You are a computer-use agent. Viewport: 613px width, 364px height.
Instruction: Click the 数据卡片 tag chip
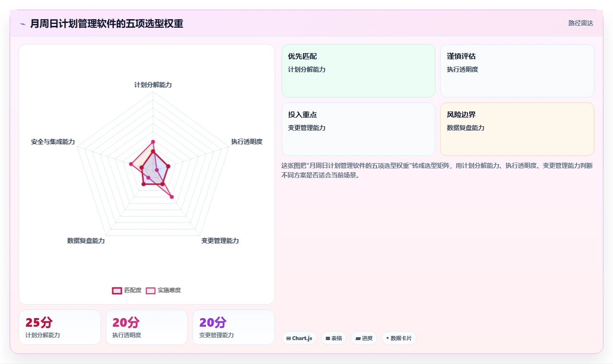click(399, 338)
